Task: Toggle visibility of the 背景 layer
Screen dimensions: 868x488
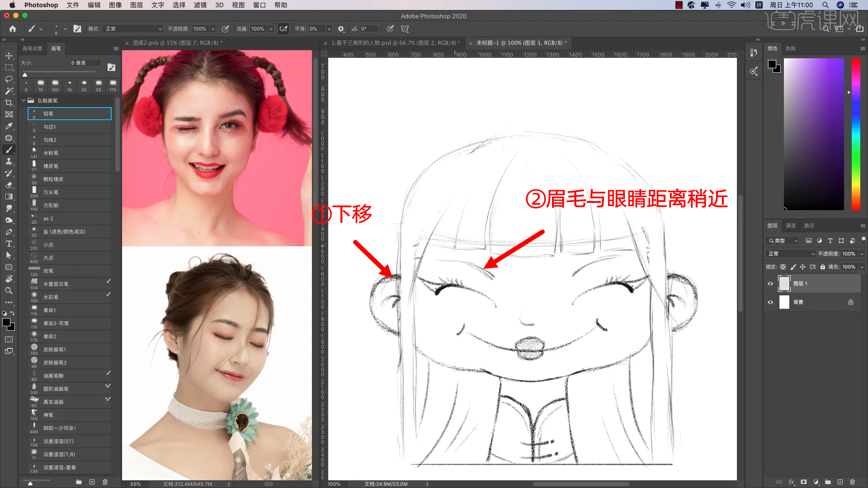Action: click(770, 302)
